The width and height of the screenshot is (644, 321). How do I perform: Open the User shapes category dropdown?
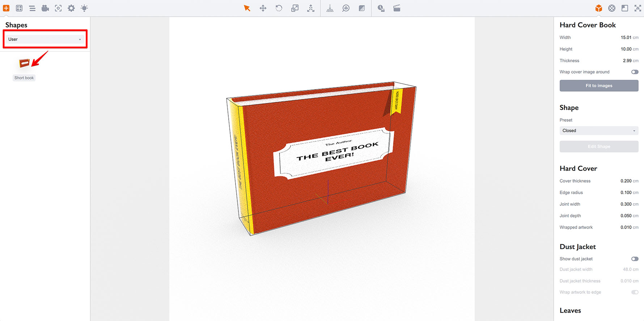click(x=45, y=39)
